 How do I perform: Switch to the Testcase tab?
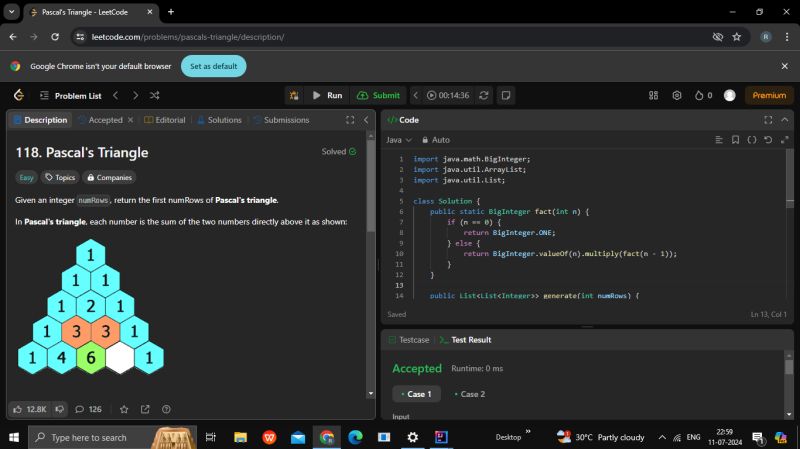tap(409, 340)
